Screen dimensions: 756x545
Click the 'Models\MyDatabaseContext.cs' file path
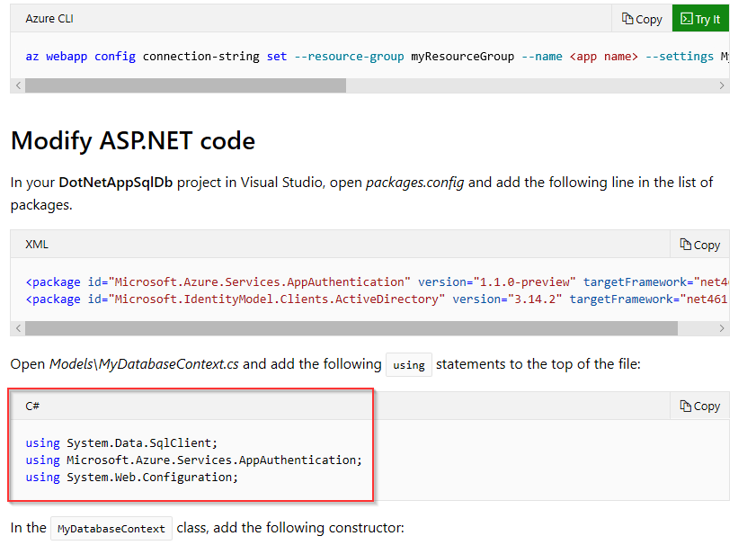(144, 363)
